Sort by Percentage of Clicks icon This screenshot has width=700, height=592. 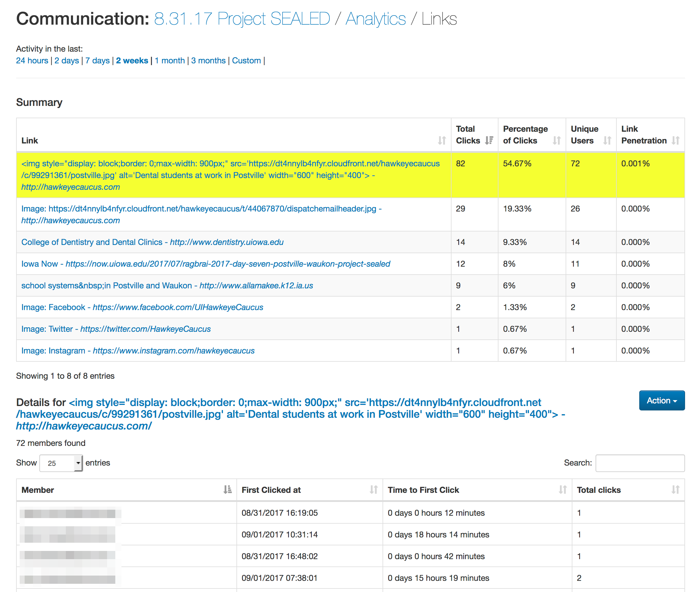[556, 140]
